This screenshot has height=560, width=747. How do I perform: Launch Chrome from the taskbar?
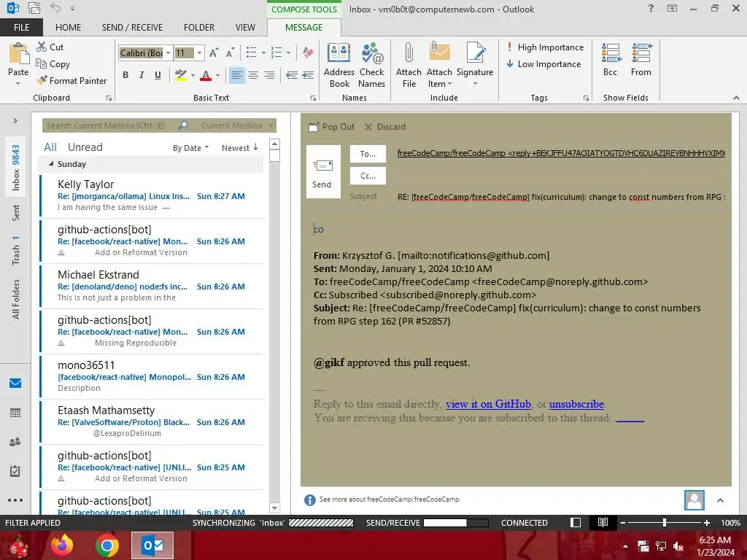[107, 545]
